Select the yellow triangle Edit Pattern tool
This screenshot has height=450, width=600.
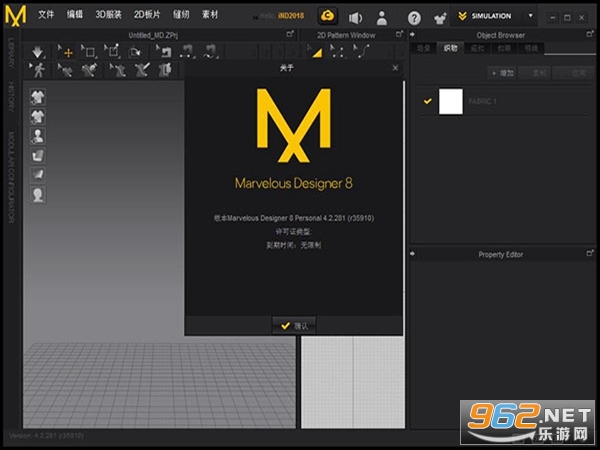[315, 51]
